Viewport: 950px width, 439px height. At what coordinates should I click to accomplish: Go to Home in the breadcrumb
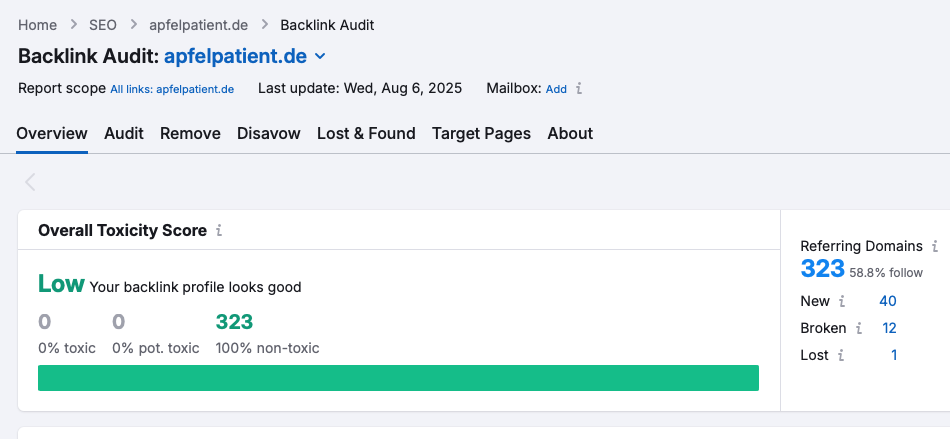click(38, 25)
